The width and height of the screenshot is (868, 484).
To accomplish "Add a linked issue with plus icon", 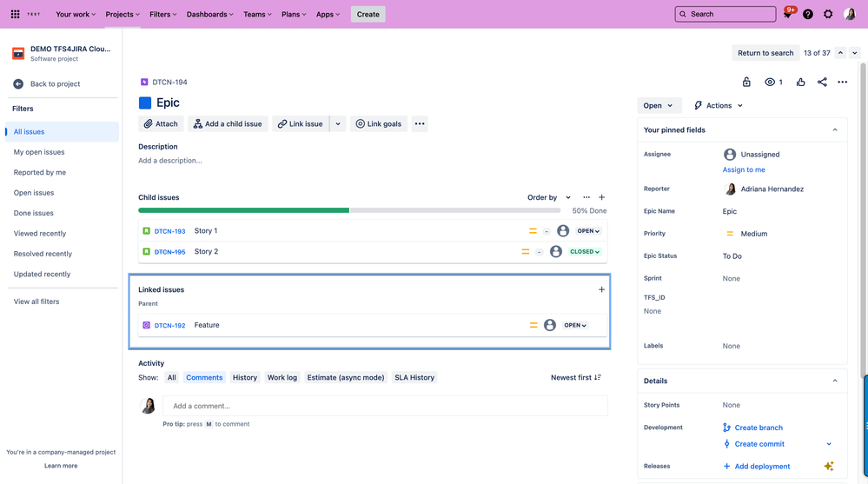I will click(x=602, y=289).
